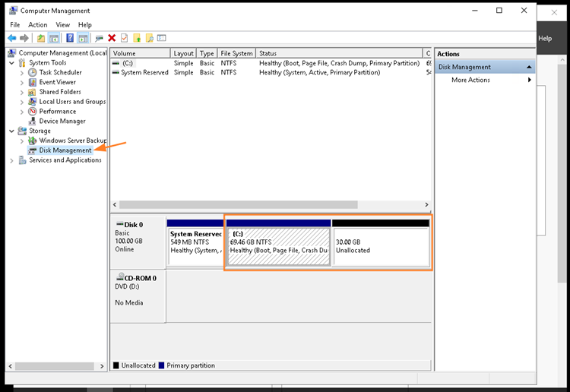Select Computer Management (Local) root node

62,53
